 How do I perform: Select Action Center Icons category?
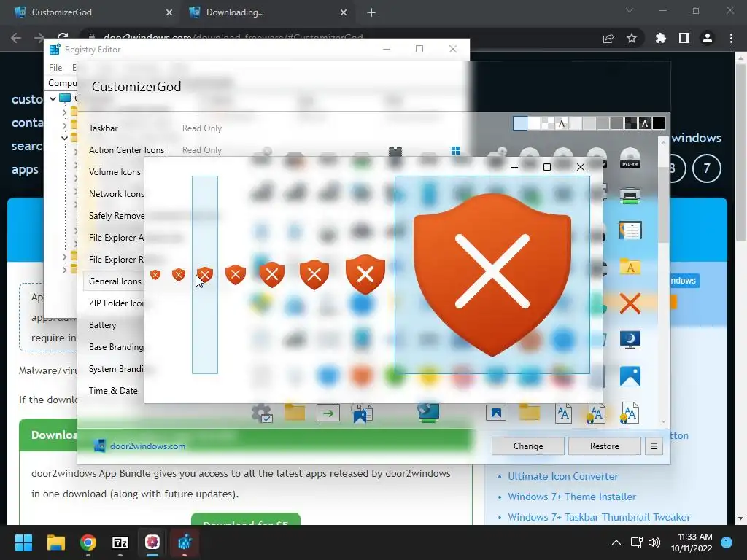pos(126,150)
